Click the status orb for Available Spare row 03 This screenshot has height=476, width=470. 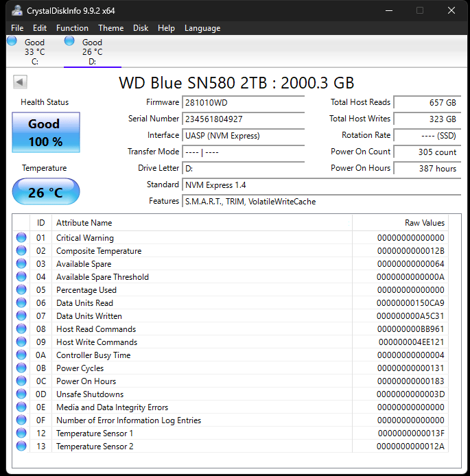tap(21, 263)
